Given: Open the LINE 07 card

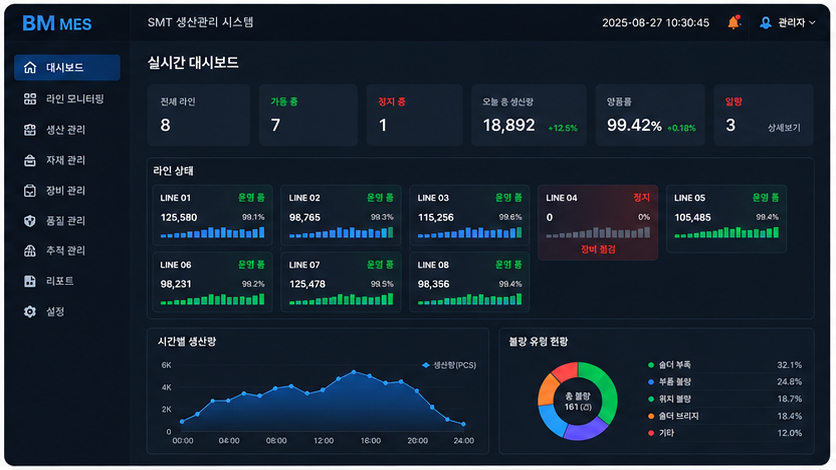Looking at the screenshot, I should click(341, 282).
